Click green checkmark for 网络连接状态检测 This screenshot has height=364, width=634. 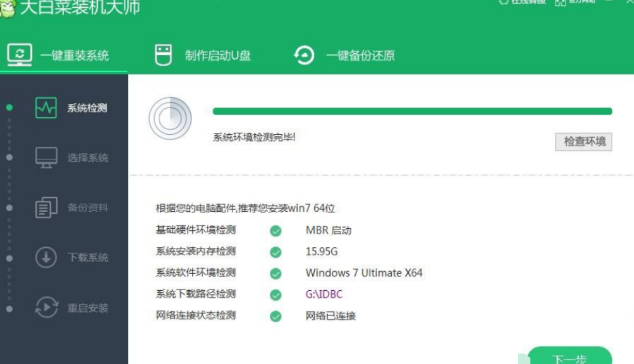(276, 316)
